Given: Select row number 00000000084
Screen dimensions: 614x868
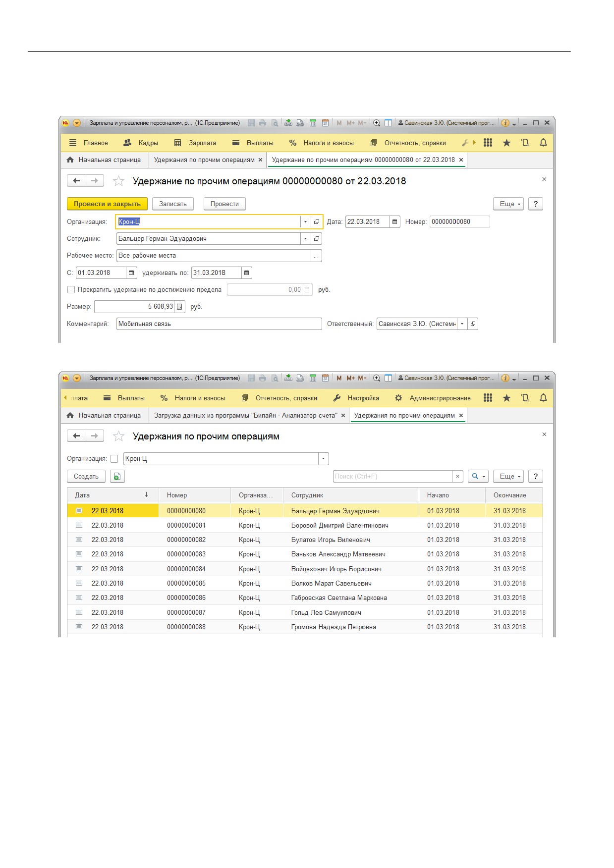Looking at the screenshot, I should 305,569.
